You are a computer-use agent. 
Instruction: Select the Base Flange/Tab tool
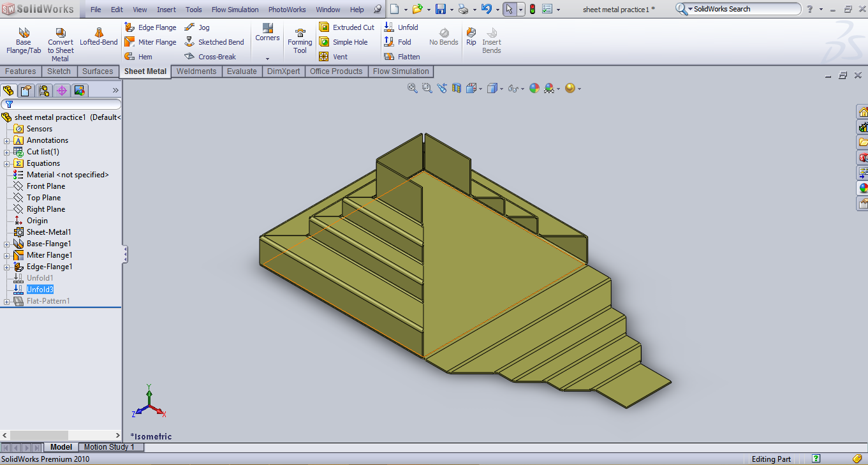[24, 40]
